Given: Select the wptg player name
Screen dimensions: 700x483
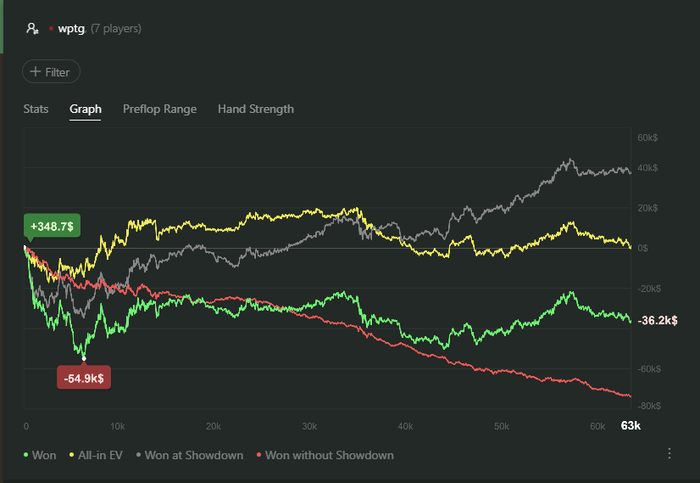Looking at the screenshot, I should [x=72, y=29].
